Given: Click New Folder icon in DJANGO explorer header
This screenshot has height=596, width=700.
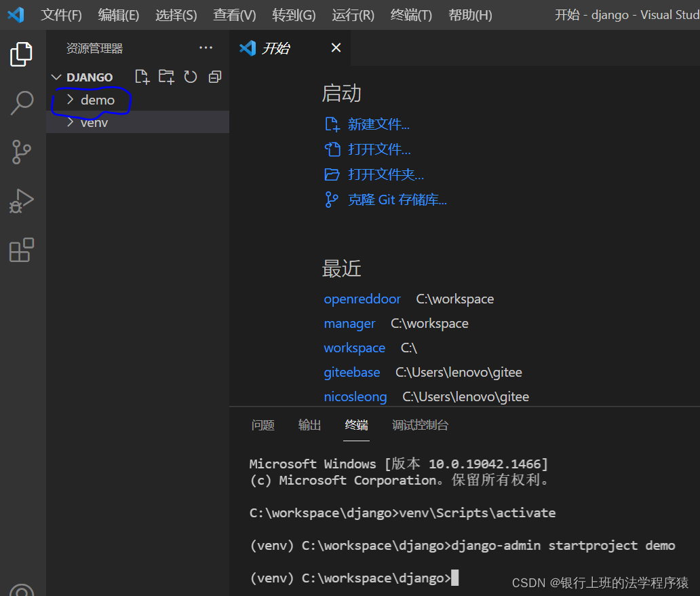Looking at the screenshot, I should [x=166, y=77].
